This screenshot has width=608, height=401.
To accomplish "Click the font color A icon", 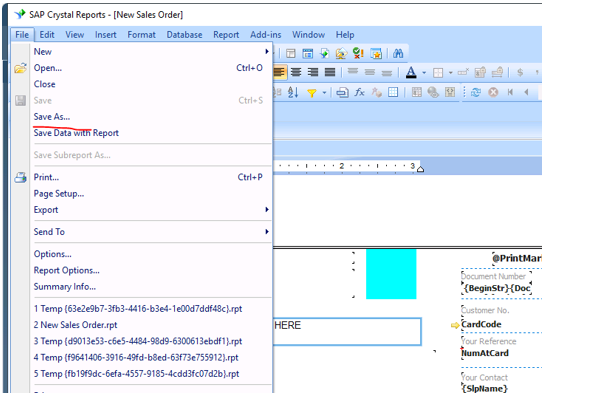I will pyautogui.click(x=411, y=72).
